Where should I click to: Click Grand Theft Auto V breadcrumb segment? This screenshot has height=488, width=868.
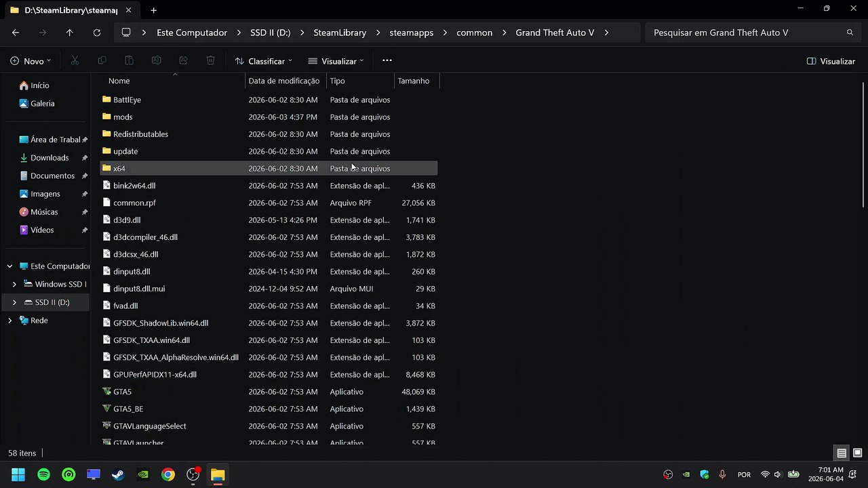pyautogui.click(x=555, y=33)
